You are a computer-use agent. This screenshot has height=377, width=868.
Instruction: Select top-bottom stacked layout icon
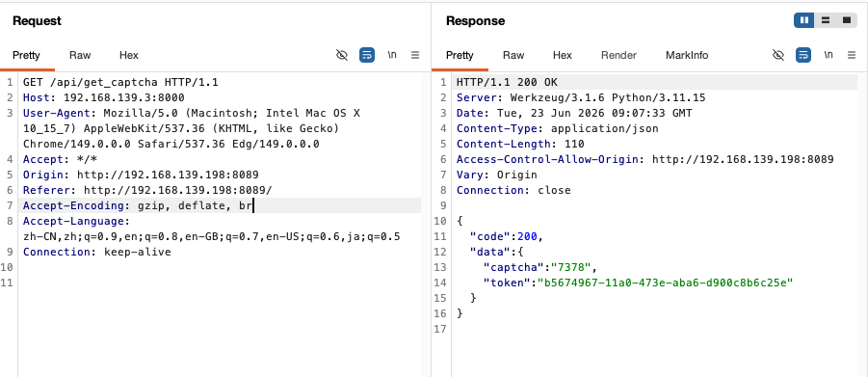pos(826,20)
